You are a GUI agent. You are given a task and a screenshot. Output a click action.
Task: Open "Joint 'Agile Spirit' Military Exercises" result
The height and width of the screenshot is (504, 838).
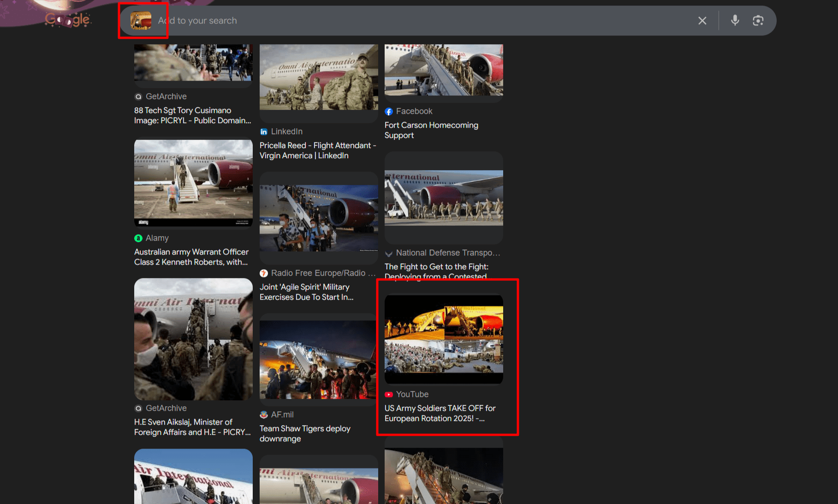(307, 292)
